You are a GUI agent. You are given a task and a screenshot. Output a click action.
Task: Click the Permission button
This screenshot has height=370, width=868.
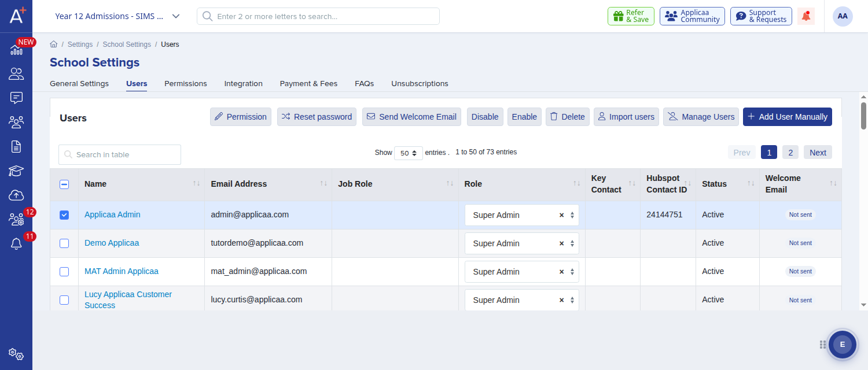click(241, 117)
